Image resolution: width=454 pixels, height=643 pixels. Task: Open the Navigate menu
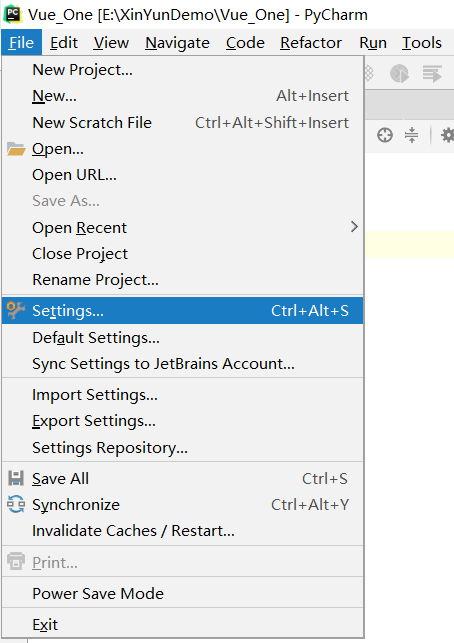pos(177,43)
